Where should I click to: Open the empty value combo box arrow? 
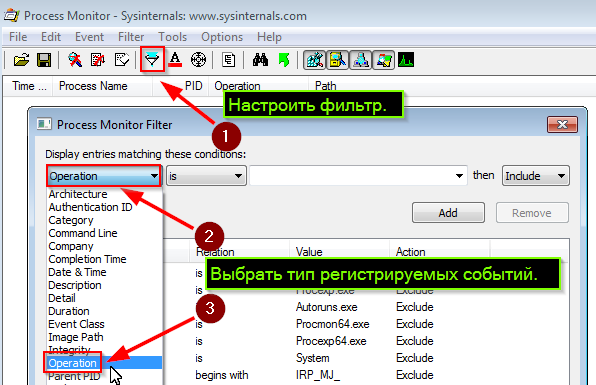459,176
